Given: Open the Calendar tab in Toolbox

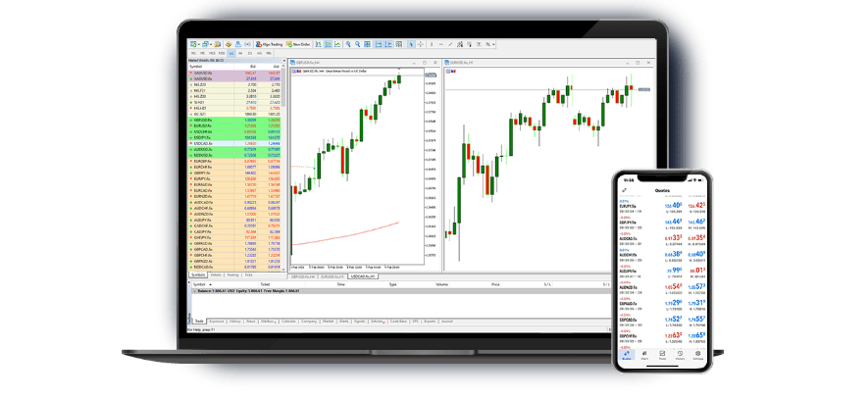Looking at the screenshot, I should click(289, 321).
